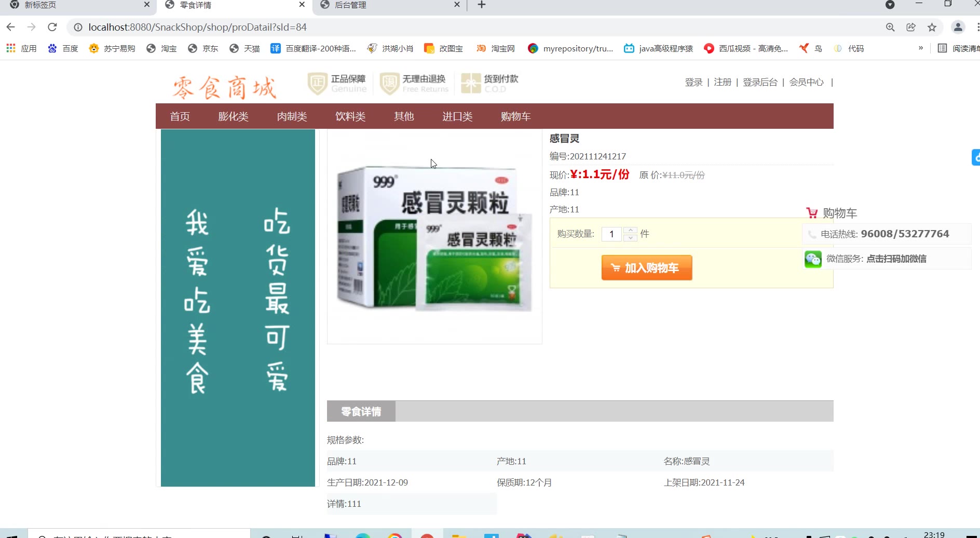Decrease purchase quantity with down arrow
The height and width of the screenshot is (538, 980).
[x=630, y=238]
